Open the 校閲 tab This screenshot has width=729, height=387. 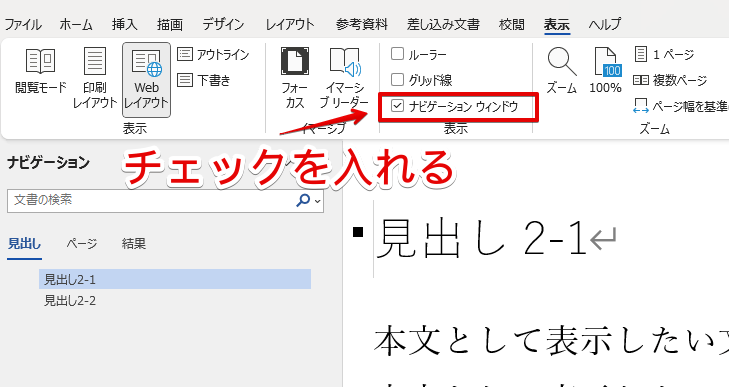click(x=511, y=24)
